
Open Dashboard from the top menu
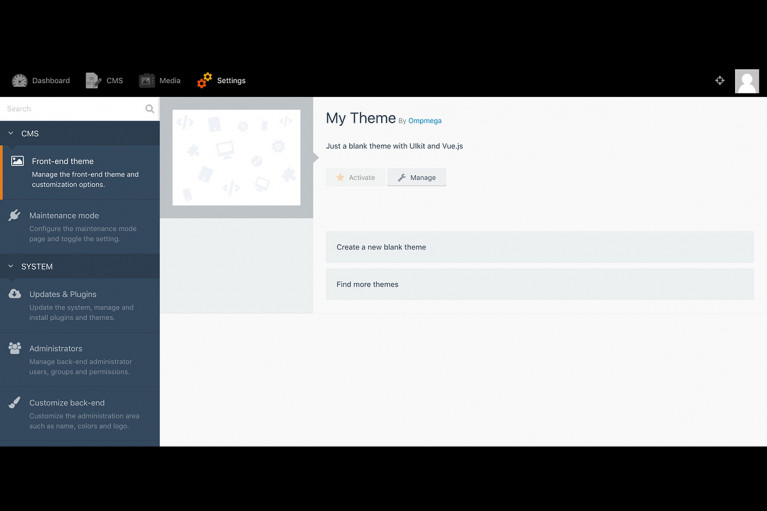(41, 81)
